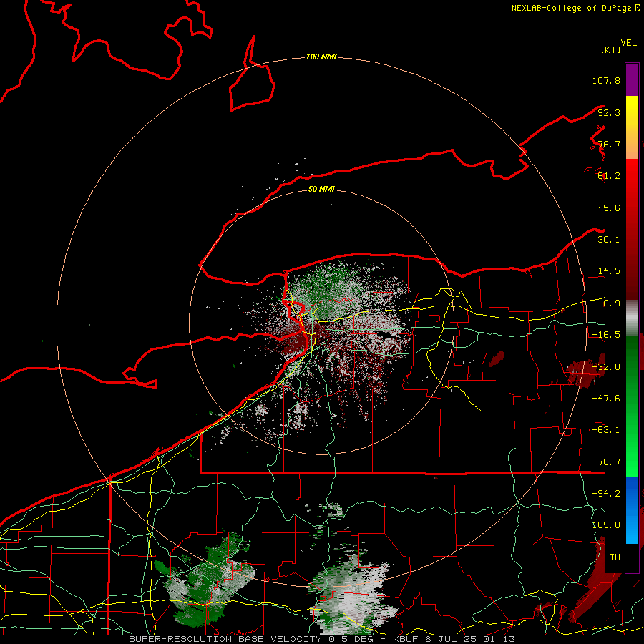The height and width of the screenshot is (644, 644).
Task: Click the -63.1 velocity scale value
Action: [x=606, y=430]
